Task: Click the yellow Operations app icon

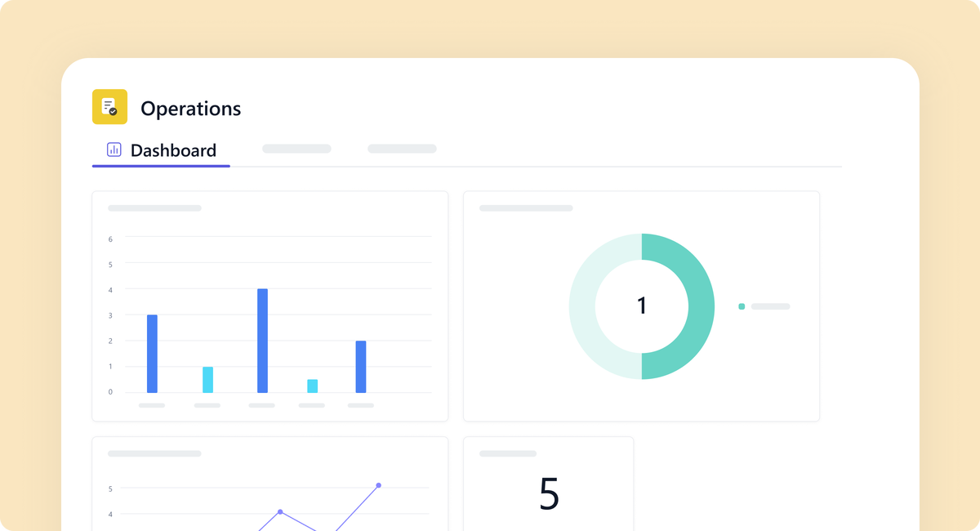Action: click(x=109, y=107)
